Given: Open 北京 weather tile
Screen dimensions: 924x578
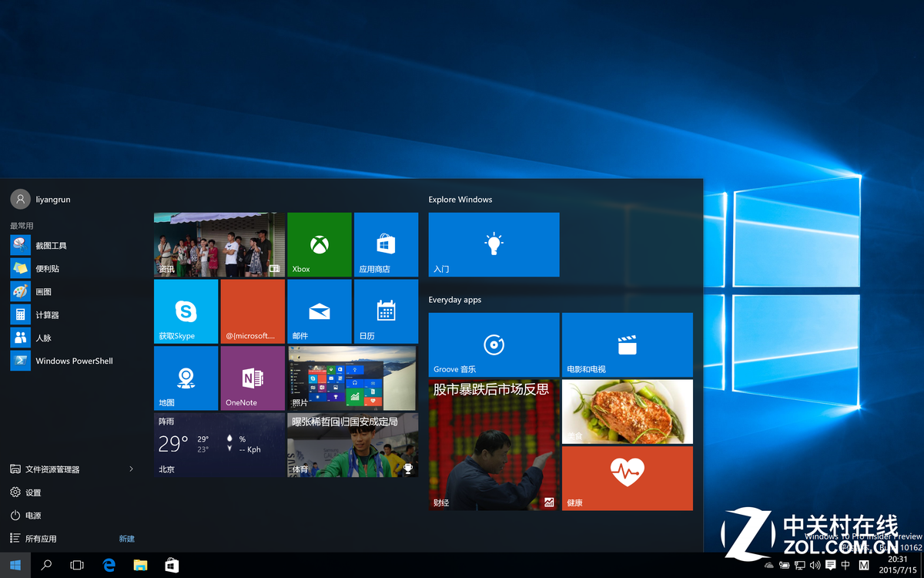Looking at the screenshot, I should pyautogui.click(x=219, y=445).
